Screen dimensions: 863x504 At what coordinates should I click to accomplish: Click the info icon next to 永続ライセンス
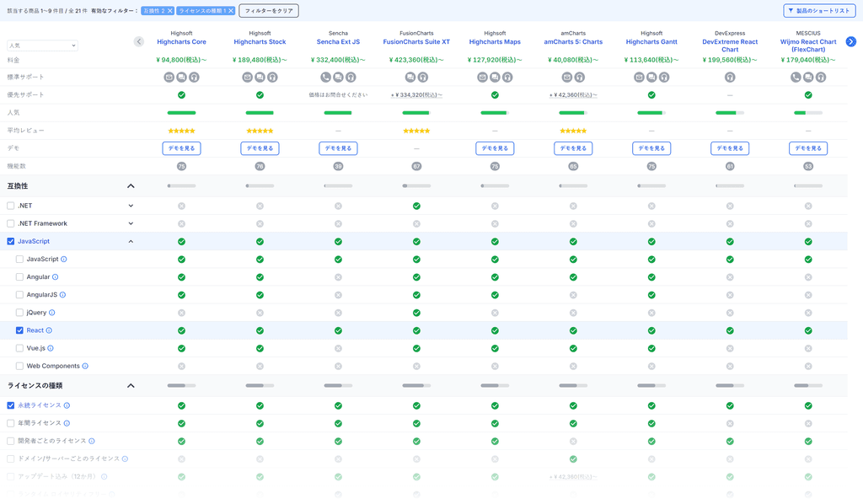pyautogui.click(x=67, y=405)
